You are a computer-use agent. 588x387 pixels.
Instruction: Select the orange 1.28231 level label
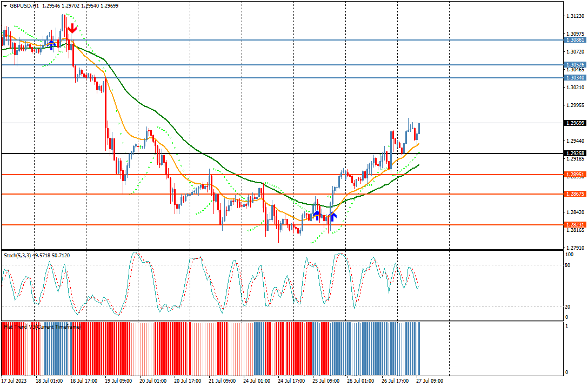click(x=575, y=225)
